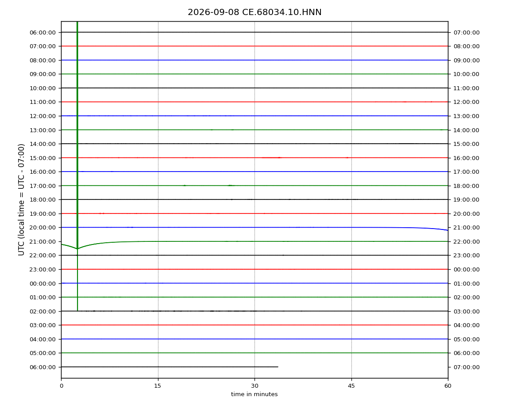Click the x-axis tick label 60
This screenshot has height=420, width=509.
click(x=448, y=386)
